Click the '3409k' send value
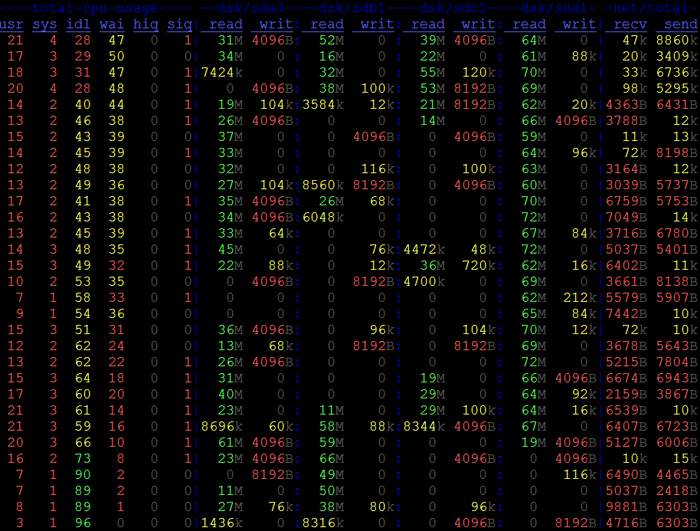 click(x=677, y=56)
